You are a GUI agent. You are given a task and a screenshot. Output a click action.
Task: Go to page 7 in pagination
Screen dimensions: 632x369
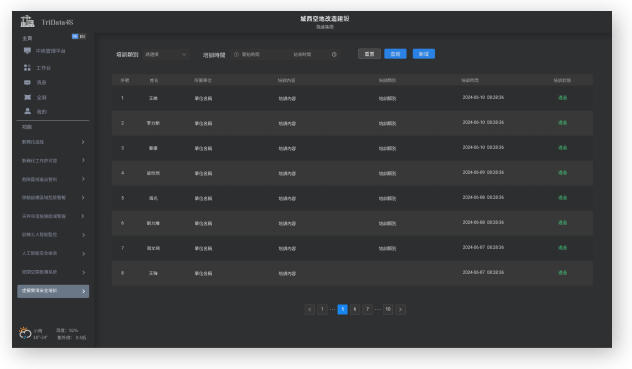pos(367,309)
